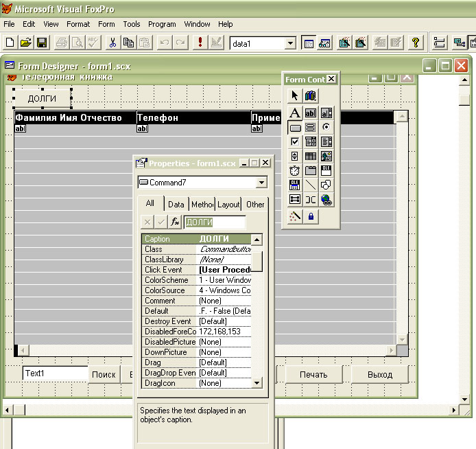476x449 pixels.
Task: Open the Program menu
Action: click(x=162, y=24)
